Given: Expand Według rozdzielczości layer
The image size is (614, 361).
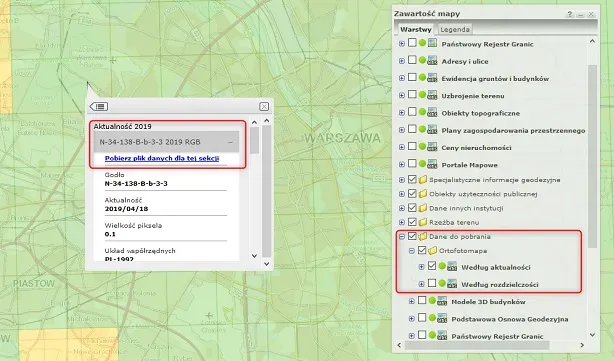Looking at the screenshot, I should [421, 284].
